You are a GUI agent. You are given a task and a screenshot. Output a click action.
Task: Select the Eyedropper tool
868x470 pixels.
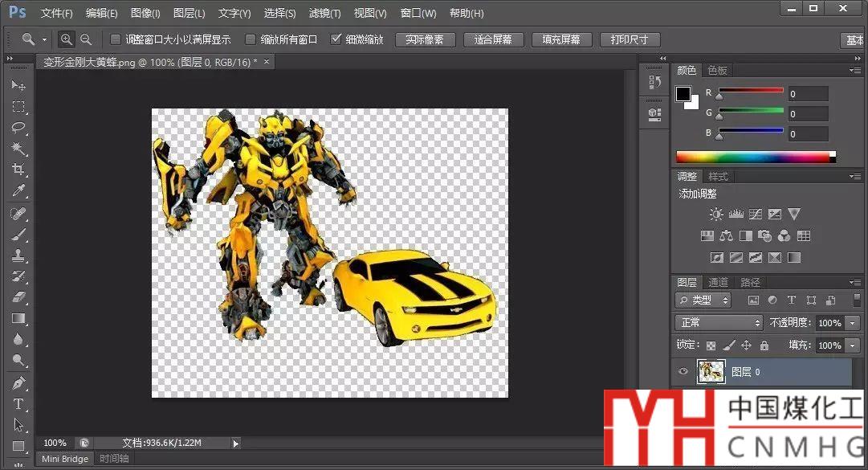pos(18,191)
